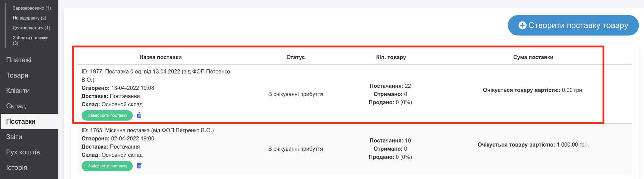The height and width of the screenshot is (179, 644).
Task: Delete supply ID 1977 with trash icon
Action: pos(139,115)
